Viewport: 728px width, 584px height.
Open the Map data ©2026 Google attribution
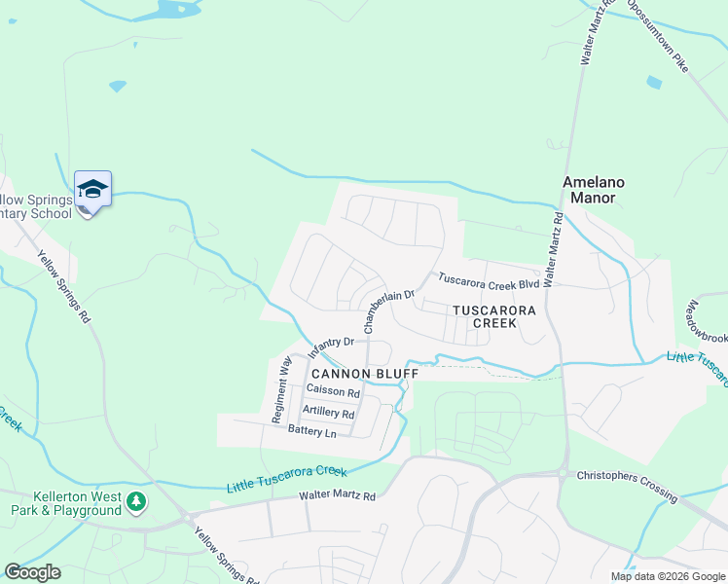[668, 576]
